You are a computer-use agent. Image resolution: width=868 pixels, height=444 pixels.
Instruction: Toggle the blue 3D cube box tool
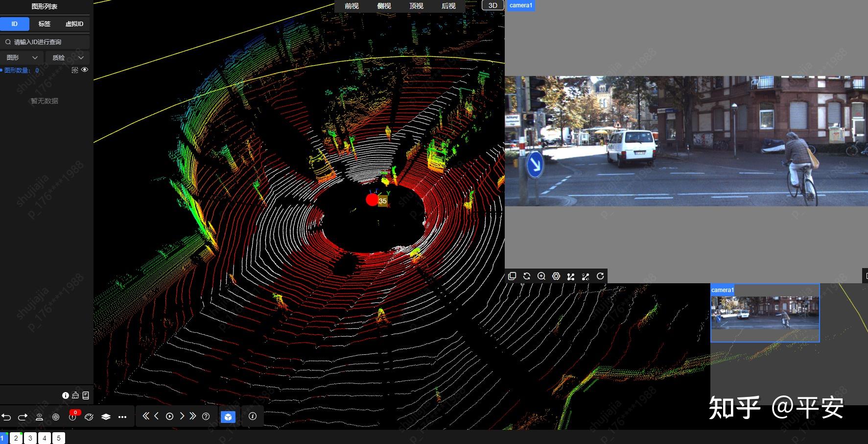[228, 417]
